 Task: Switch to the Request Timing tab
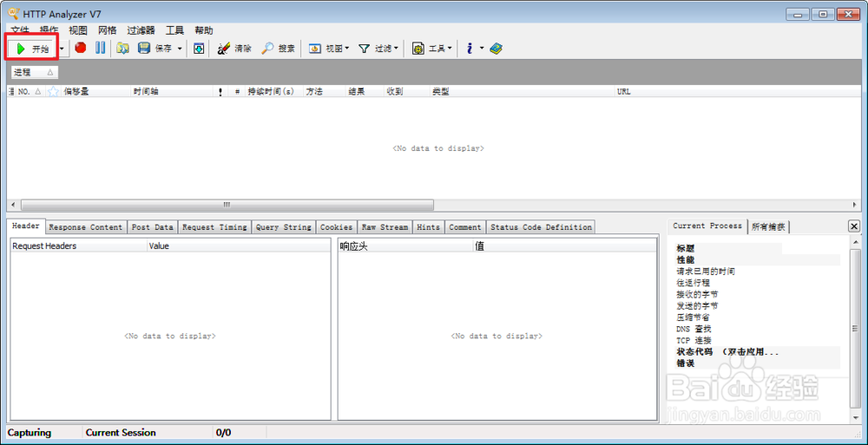pos(214,227)
